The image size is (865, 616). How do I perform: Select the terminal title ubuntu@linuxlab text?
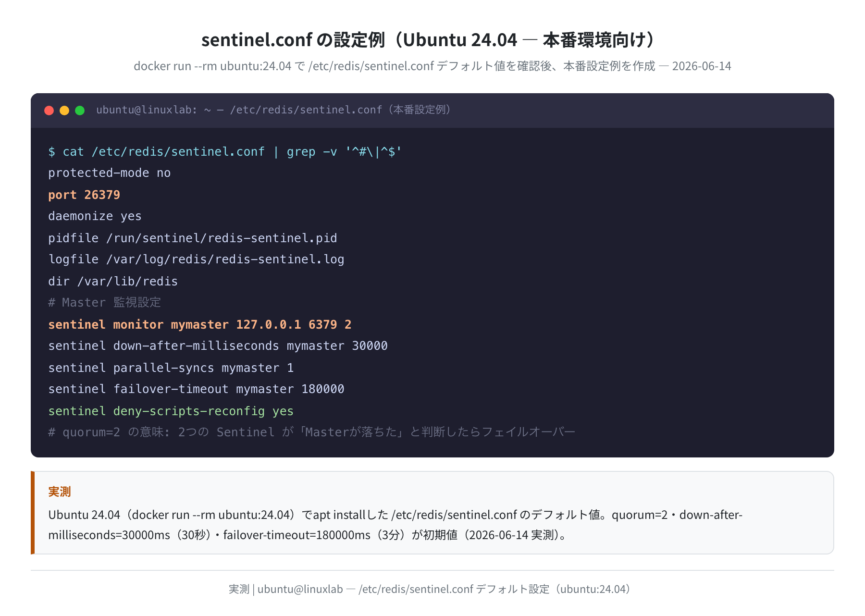[x=273, y=110]
